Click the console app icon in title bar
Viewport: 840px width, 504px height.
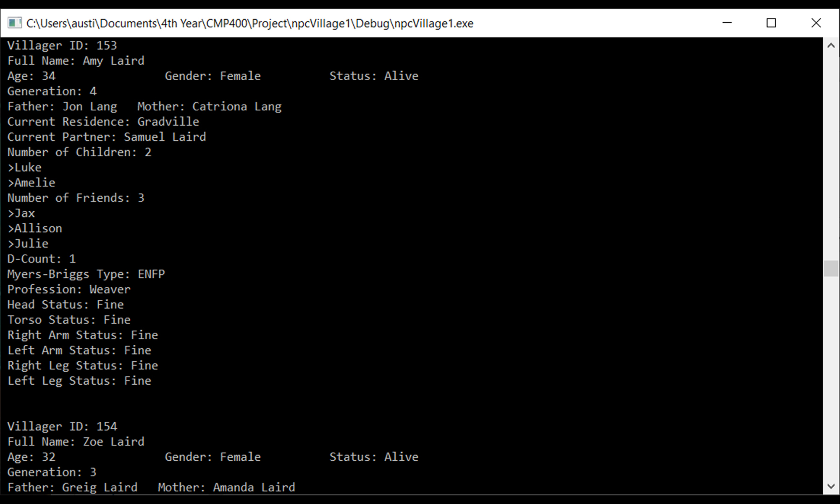15,23
